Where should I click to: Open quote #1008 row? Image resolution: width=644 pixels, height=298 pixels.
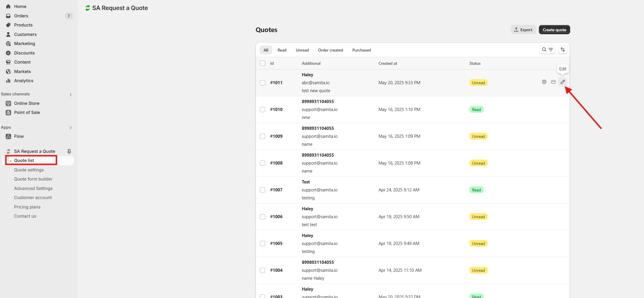[x=413, y=163]
